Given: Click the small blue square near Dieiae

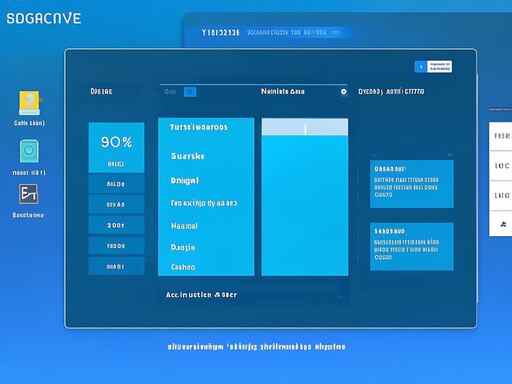Looking at the screenshot, I should 190,92.
